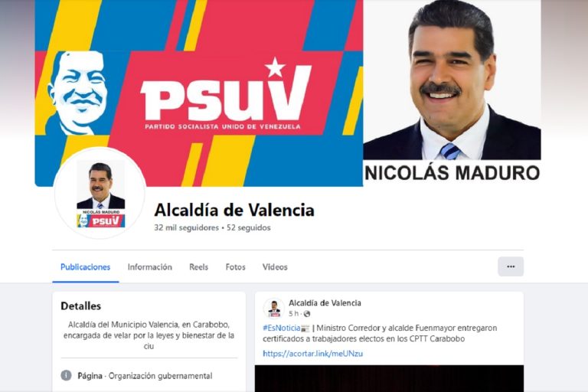View the 32 mil seguidores list
Viewport: 588px width, 392px height.
186,227
